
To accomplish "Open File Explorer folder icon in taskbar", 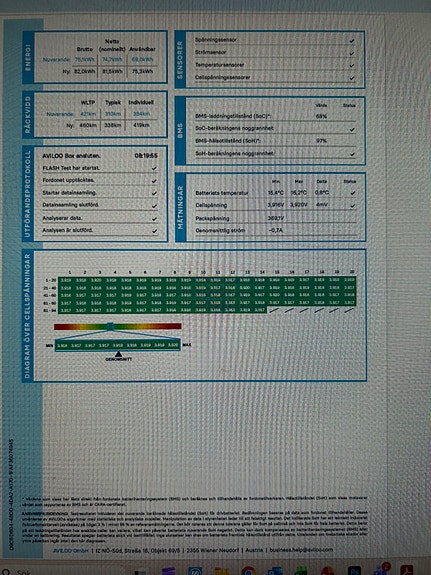I will pos(222,571).
